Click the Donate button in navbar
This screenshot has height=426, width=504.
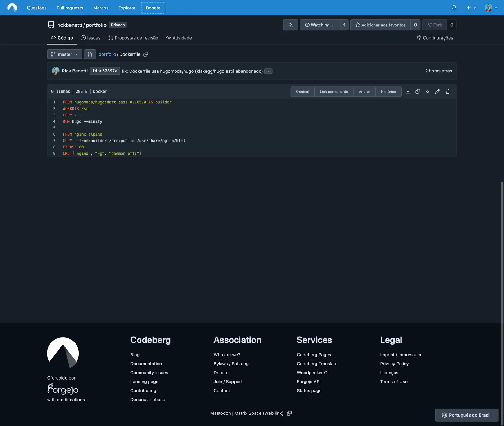[x=153, y=8]
